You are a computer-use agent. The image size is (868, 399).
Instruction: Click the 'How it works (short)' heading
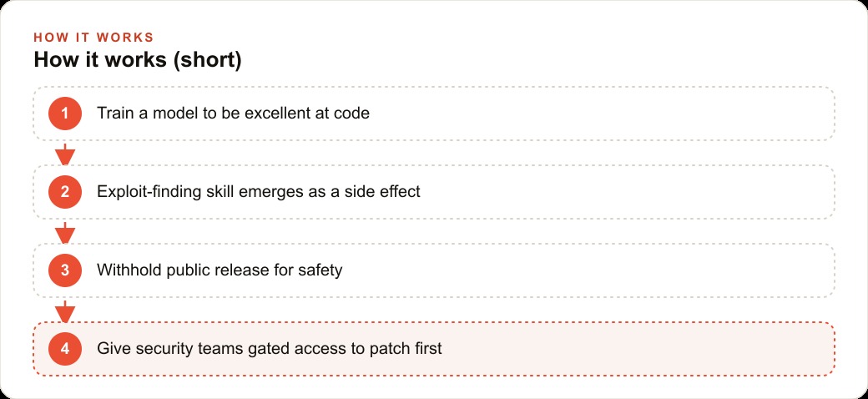pos(138,60)
